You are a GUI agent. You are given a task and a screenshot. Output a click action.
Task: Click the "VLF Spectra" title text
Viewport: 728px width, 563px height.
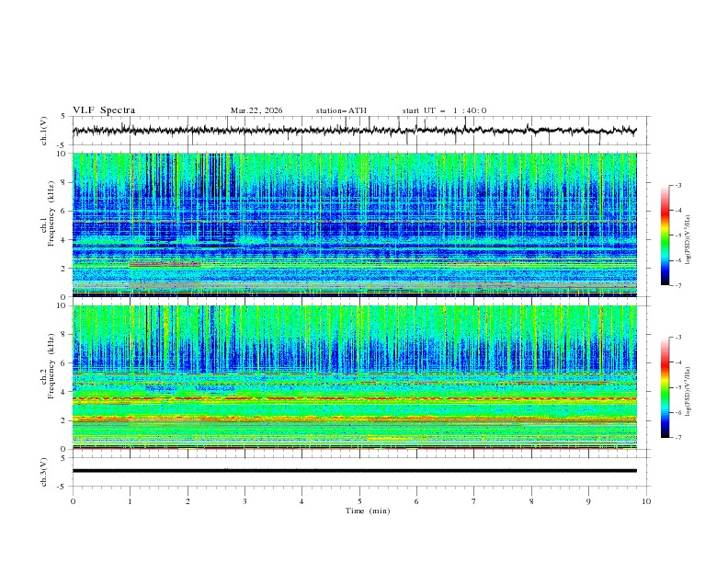pyautogui.click(x=104, y=110)
